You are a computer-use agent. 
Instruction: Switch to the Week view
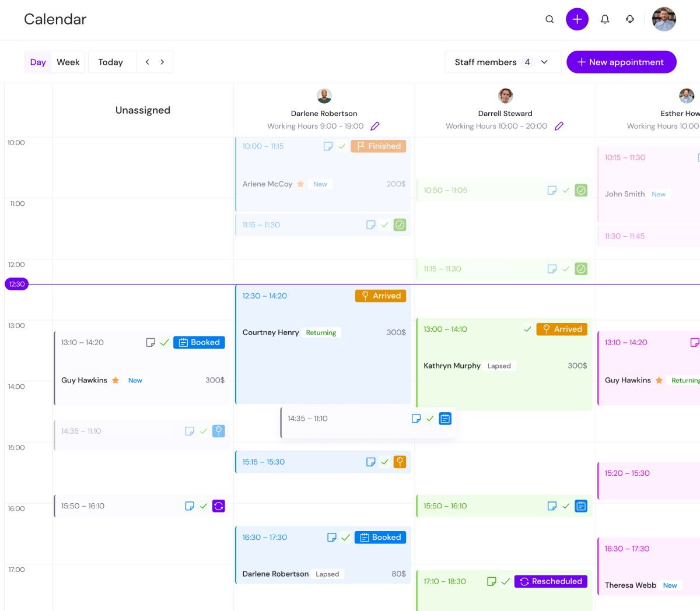pos(68,62)
